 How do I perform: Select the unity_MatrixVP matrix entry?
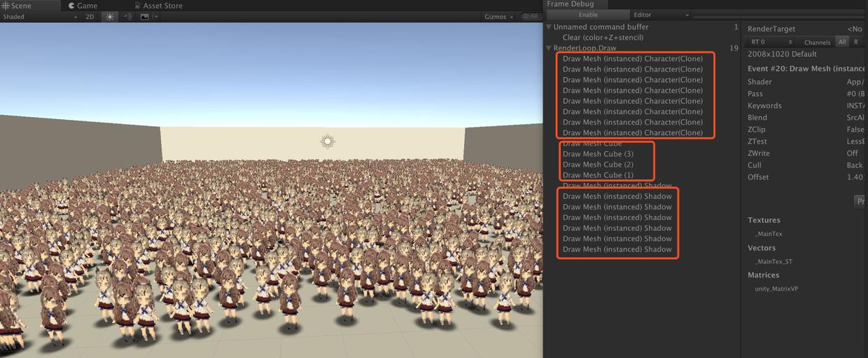(x=776, y=289)
